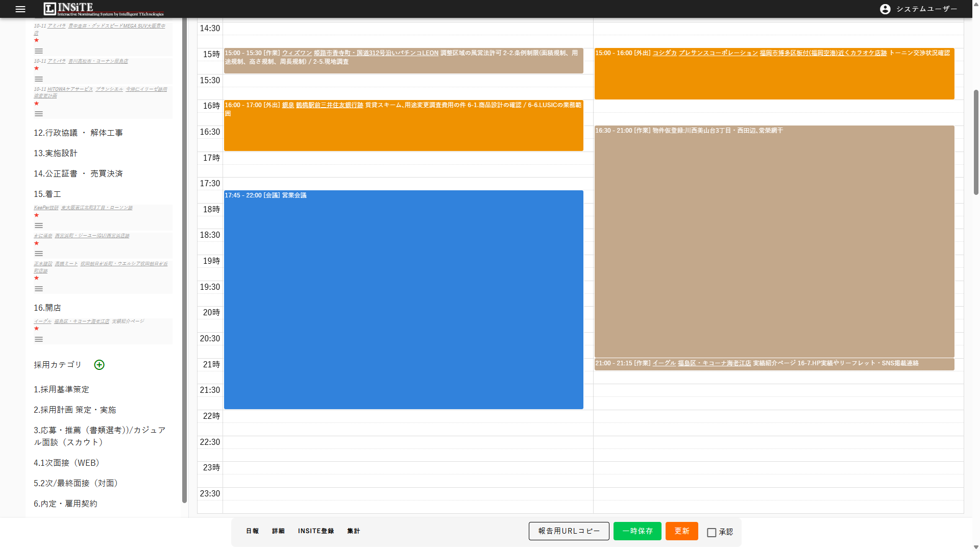This screenshot has height=551, width=980.
Task: Open the イーグル link in 21:00 event
Action: pyautogui.click(x=664, y=363)
